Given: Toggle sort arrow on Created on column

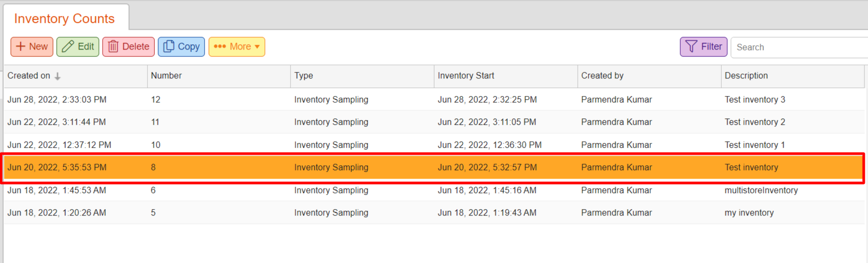Looking at the screenshot, I should point(58,76).
